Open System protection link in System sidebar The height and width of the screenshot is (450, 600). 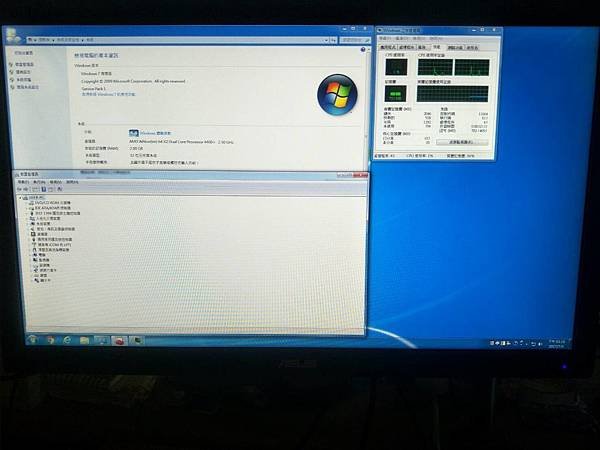tap(23, 80)
